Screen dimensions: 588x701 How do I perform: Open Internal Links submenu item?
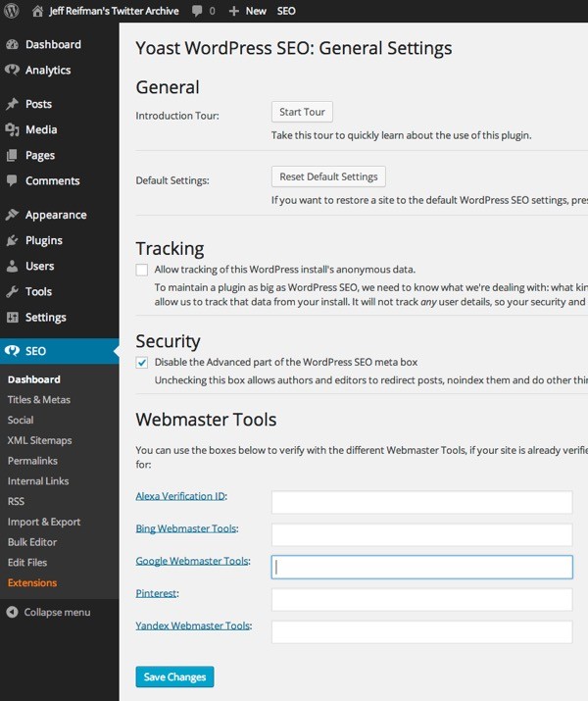(38, 481)
